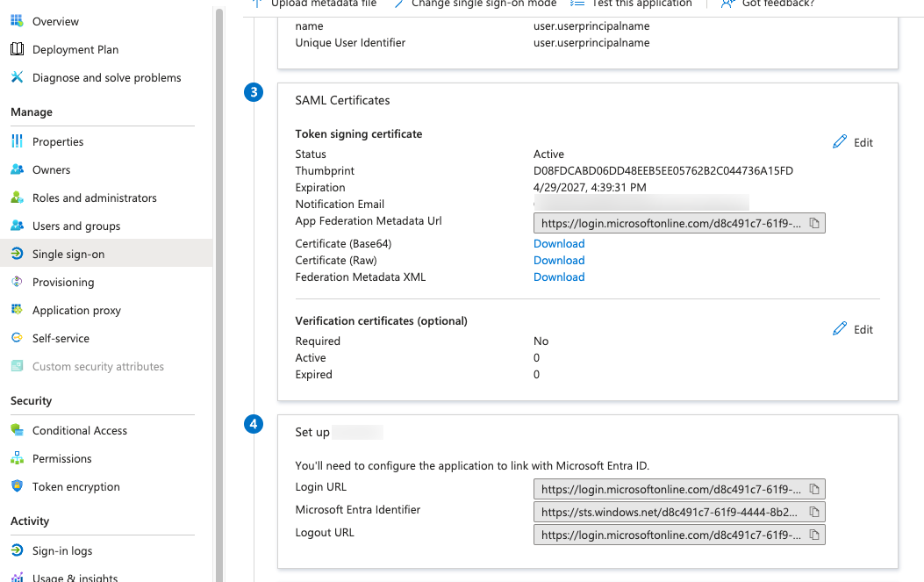Click the thumbprint value D08FDCABD06DD48...
The width and height of the screenshot is (924, 582).
tap(663, 170)
